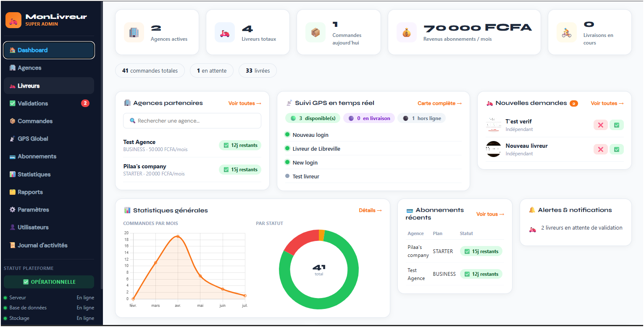
Task: Click the OPÉRATIONNELLE platform status button
Action: [x=49, y=282]
